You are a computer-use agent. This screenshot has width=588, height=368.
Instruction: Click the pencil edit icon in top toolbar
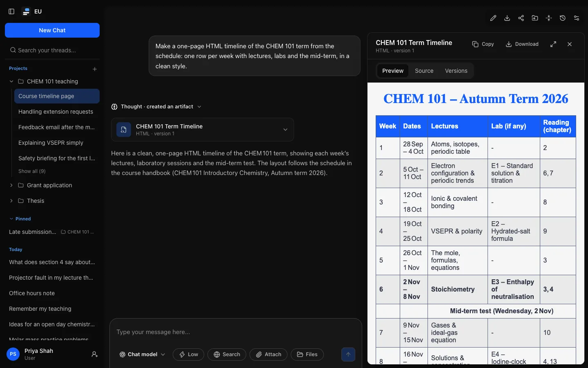(493, 18)
